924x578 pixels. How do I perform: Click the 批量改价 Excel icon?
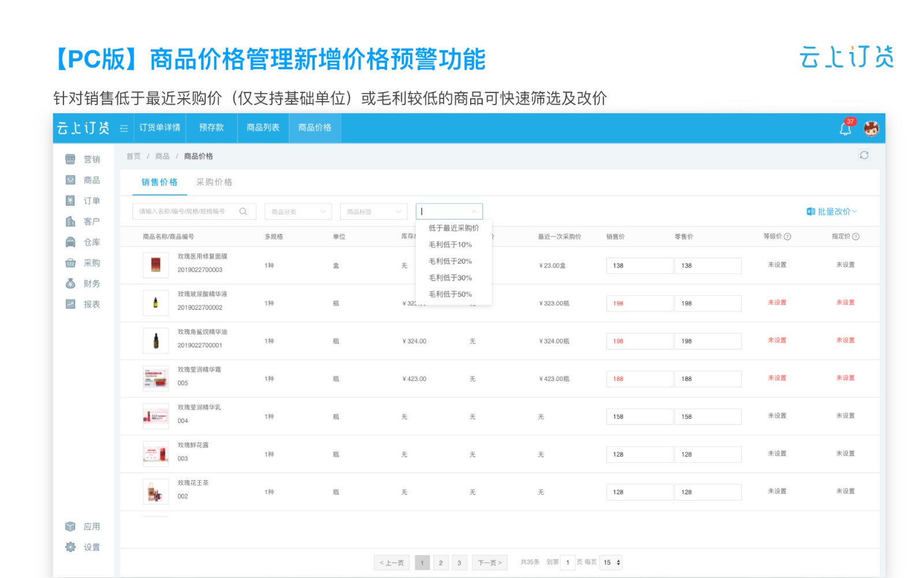(x=811, y=212)
